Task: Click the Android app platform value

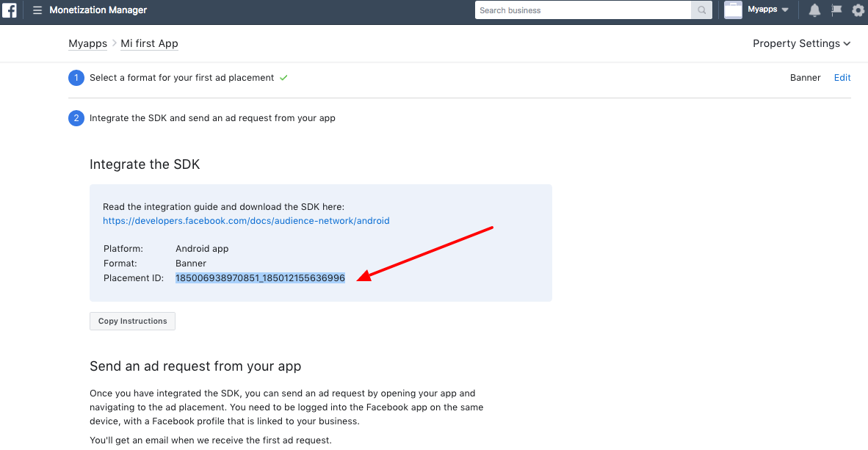Action: point(202,249)
